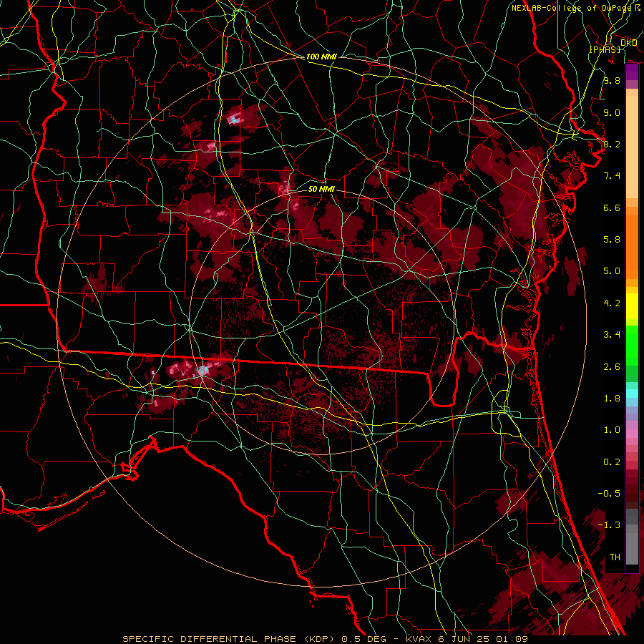
Task: Click the gray band near TH on the scale
Action: pyautogui.click(x=632, y=548)
